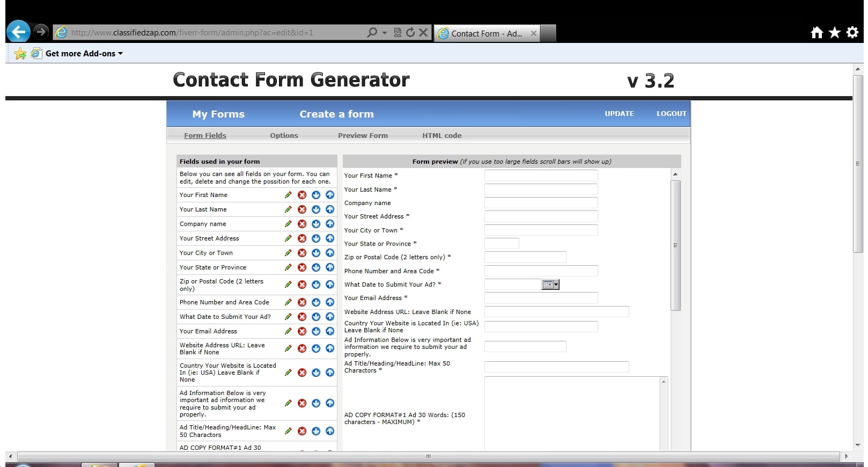Move Your Street Address field up
Screen dimensions: 868x467
pyautogui.click(x=330, y=238)
